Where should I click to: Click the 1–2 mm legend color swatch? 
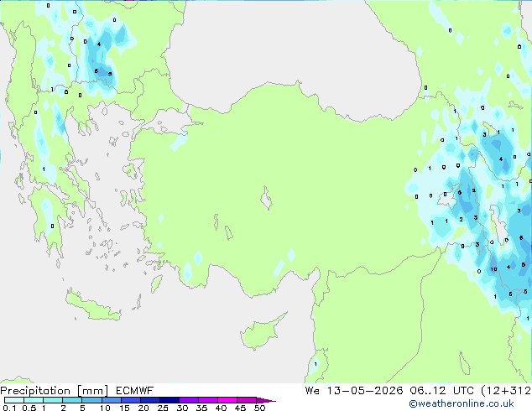click(x=53, y=400)
